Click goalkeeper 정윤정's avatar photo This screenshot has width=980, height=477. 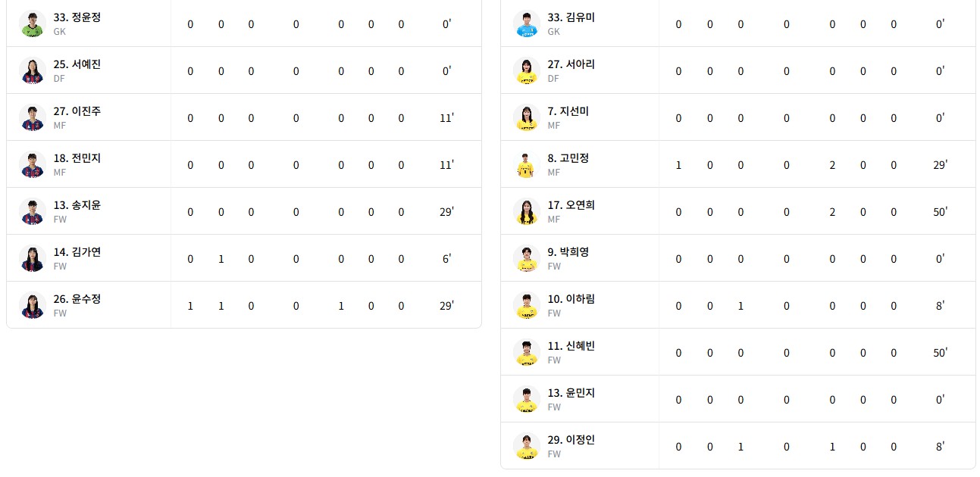[x=33, y=23]
